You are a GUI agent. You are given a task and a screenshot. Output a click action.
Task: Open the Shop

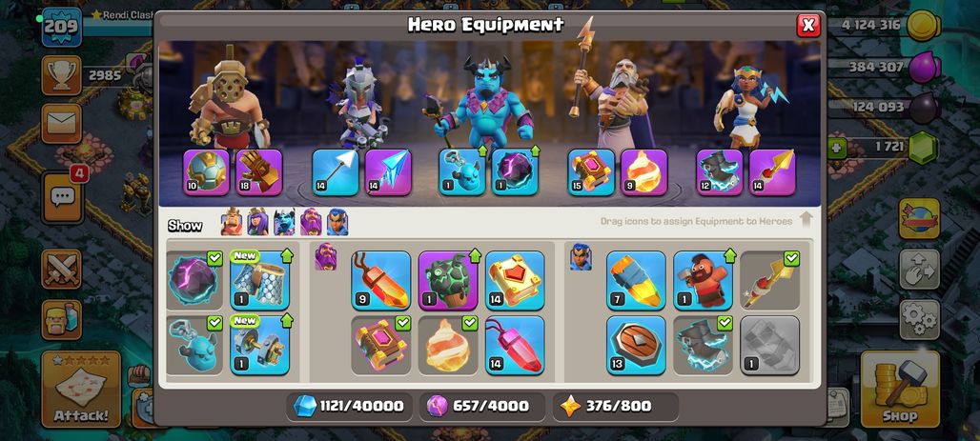click(900, 390)
